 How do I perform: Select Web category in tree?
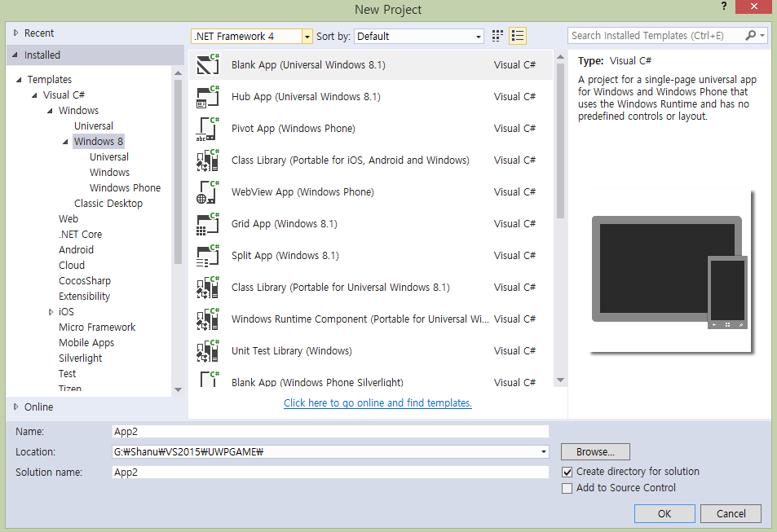coord(68,218)
